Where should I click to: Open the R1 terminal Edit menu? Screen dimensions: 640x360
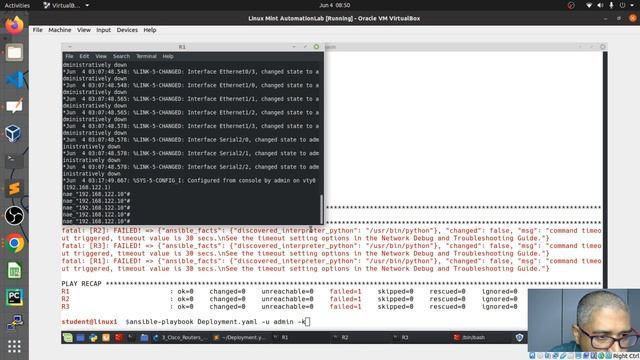pyautogui.click(x=84, y=56)
